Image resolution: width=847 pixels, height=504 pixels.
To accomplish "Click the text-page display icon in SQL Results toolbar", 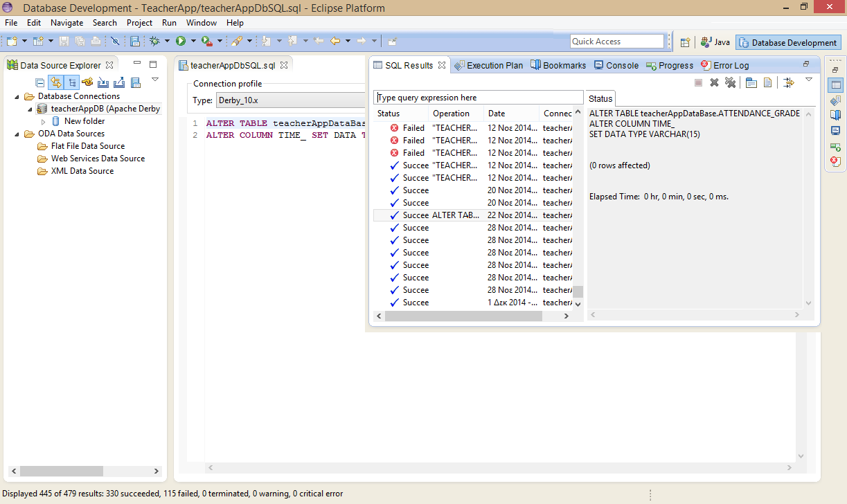I will 767,83.
